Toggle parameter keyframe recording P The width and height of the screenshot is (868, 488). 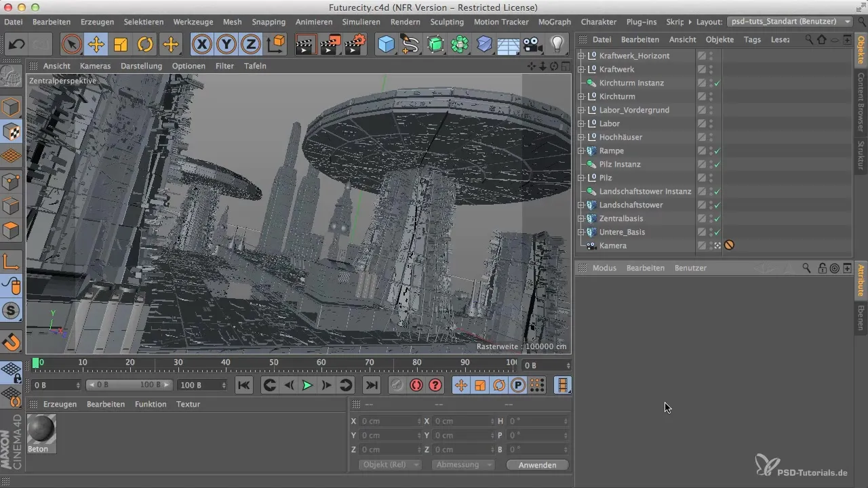pos(518,385)
